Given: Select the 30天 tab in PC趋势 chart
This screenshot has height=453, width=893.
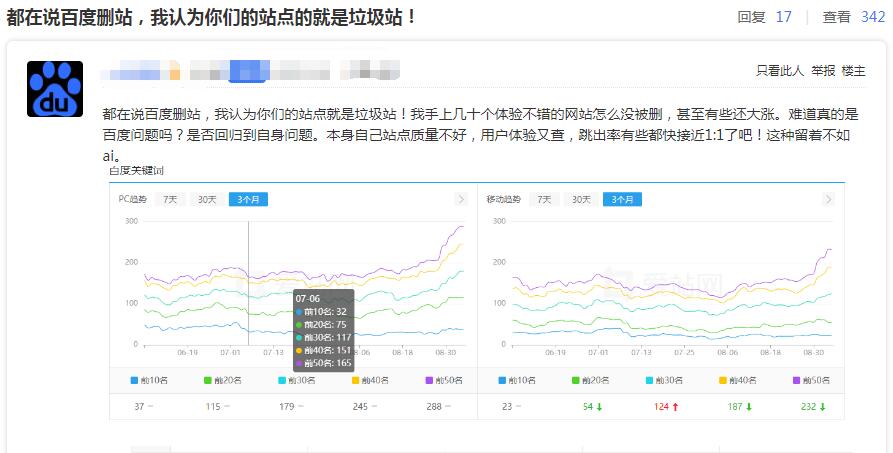Looking at the screenshot, I should (x=207, y=199).
